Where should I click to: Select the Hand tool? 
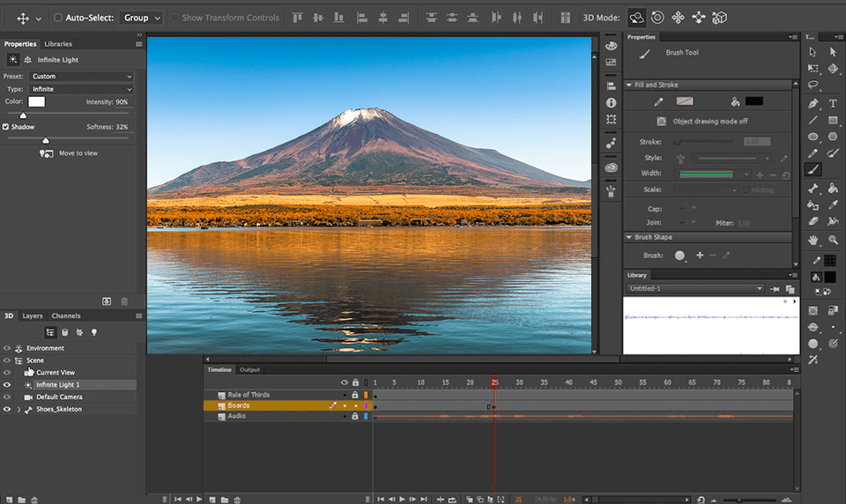pyautogui.click(x=813, y=240)
